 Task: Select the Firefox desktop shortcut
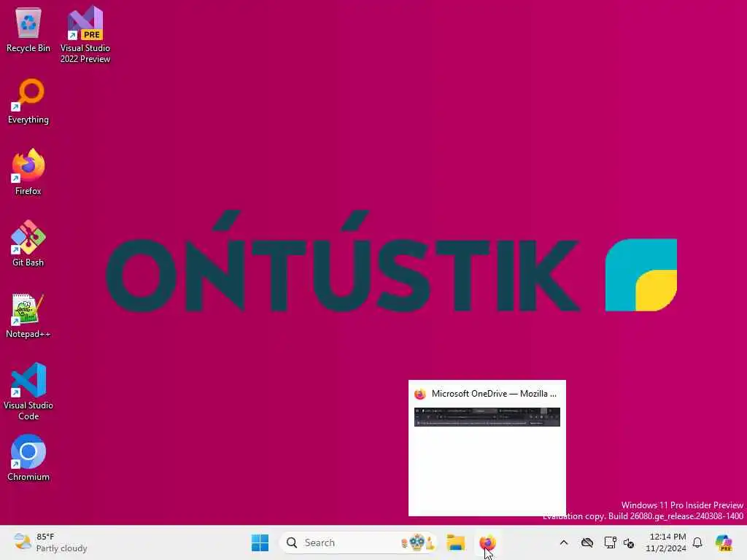(28, 172)
